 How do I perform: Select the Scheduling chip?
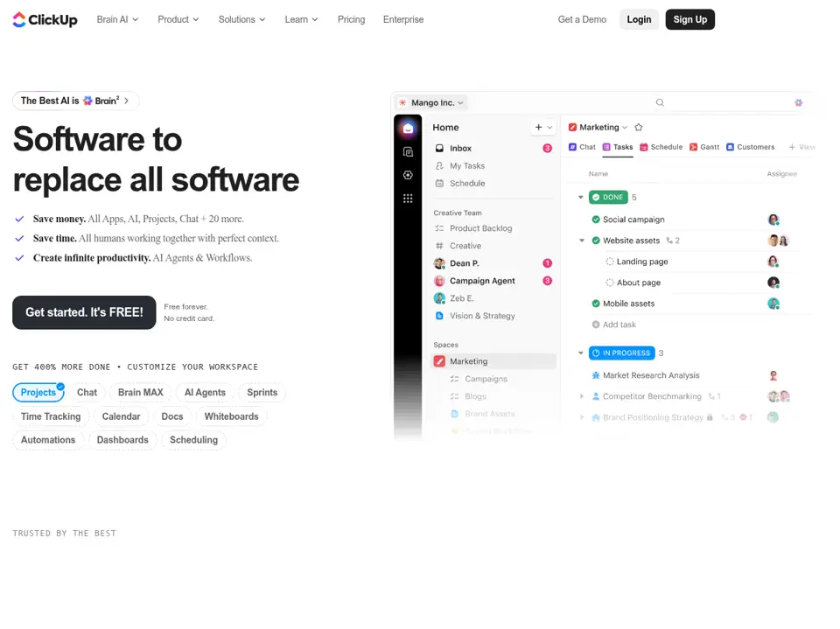tap(193, 440)
